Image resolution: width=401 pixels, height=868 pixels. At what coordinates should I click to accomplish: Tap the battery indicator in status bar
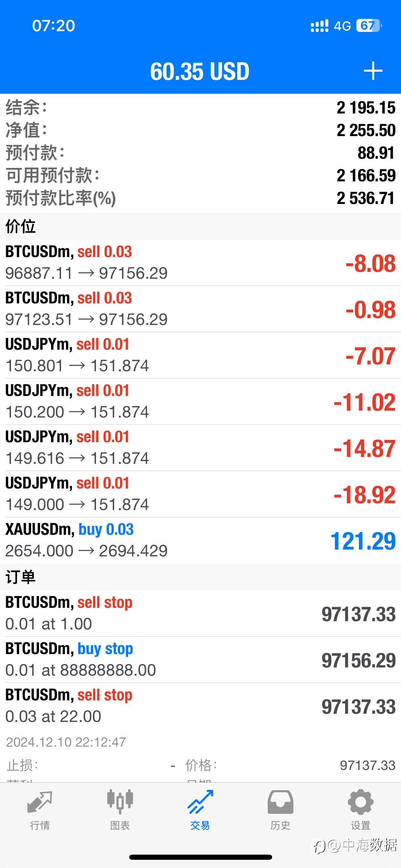click(x=369, y=26)
